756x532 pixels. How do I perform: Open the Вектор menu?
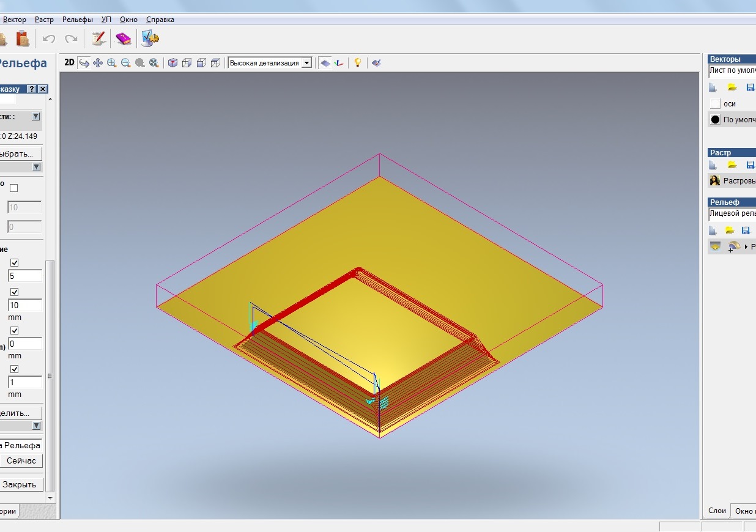15,20
